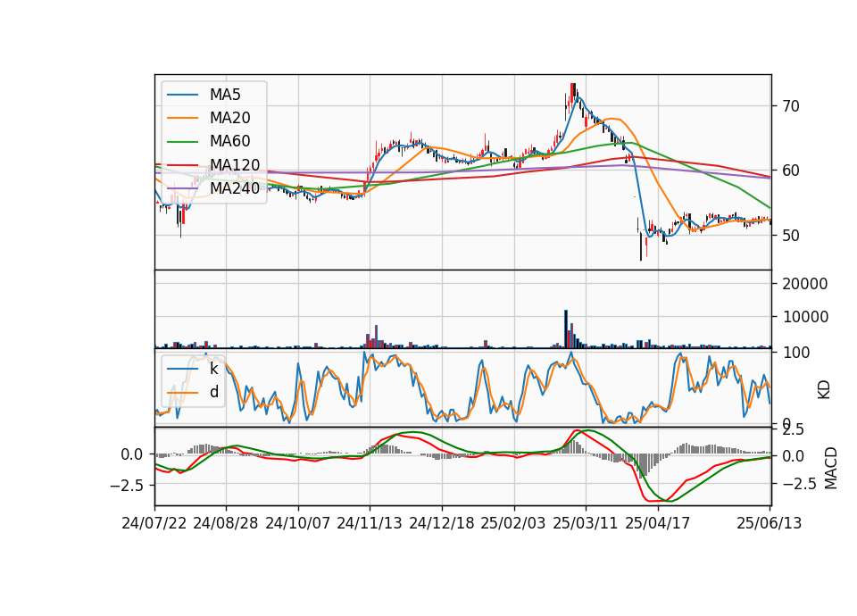Viewport: 857px width, 616px height.
Task: Click the blue MA5 legend line sample
Action: [x=182, y=95]
